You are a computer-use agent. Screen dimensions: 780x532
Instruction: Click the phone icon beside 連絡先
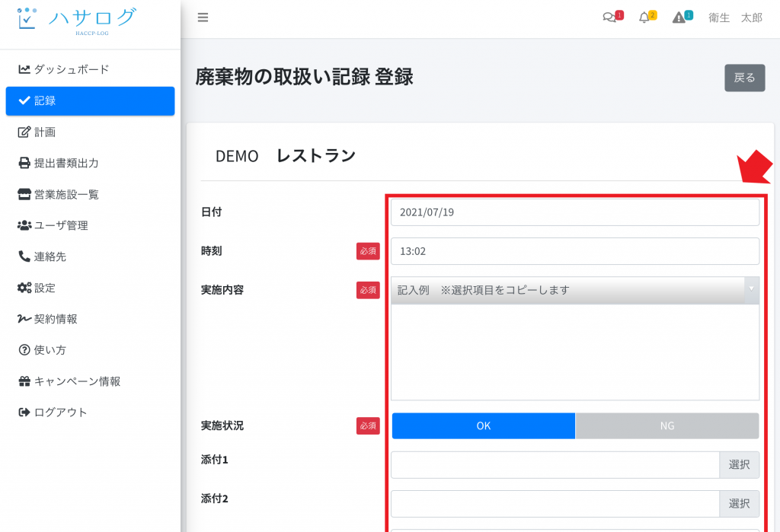[24, 256]
